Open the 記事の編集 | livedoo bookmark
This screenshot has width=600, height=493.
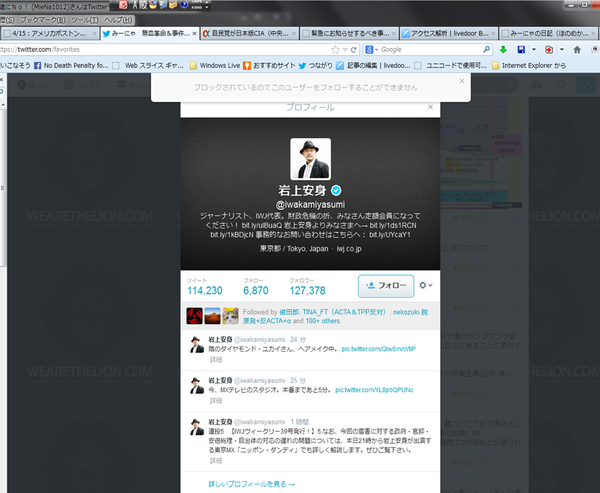click(x=373, y=65)
